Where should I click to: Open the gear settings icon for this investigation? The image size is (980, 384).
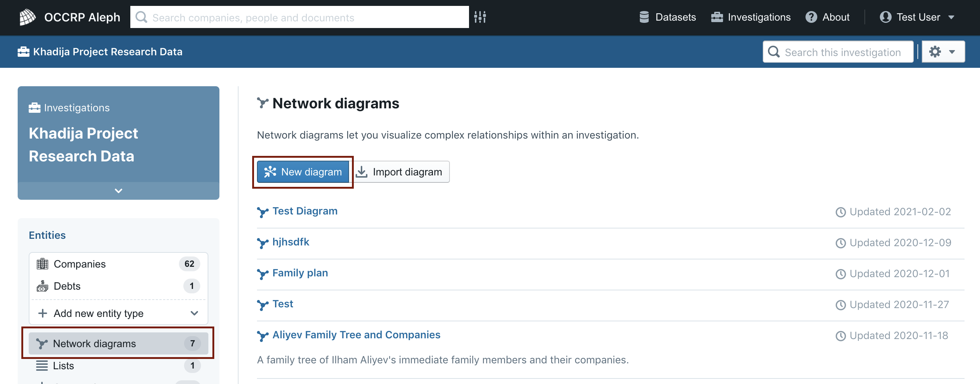pos(935,52)
